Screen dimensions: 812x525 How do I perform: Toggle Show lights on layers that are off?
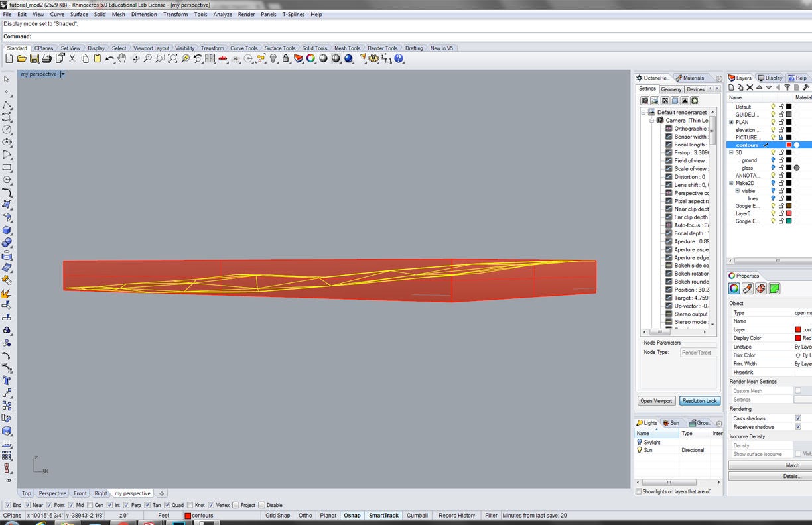pyautogui.click(x=638, y=491)
